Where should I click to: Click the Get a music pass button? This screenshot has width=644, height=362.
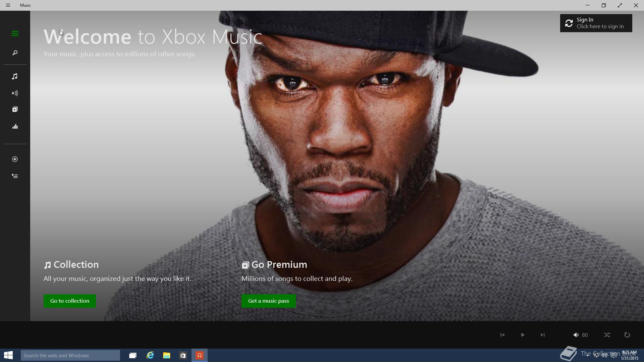pyautogui.click(x=269, y=301)
